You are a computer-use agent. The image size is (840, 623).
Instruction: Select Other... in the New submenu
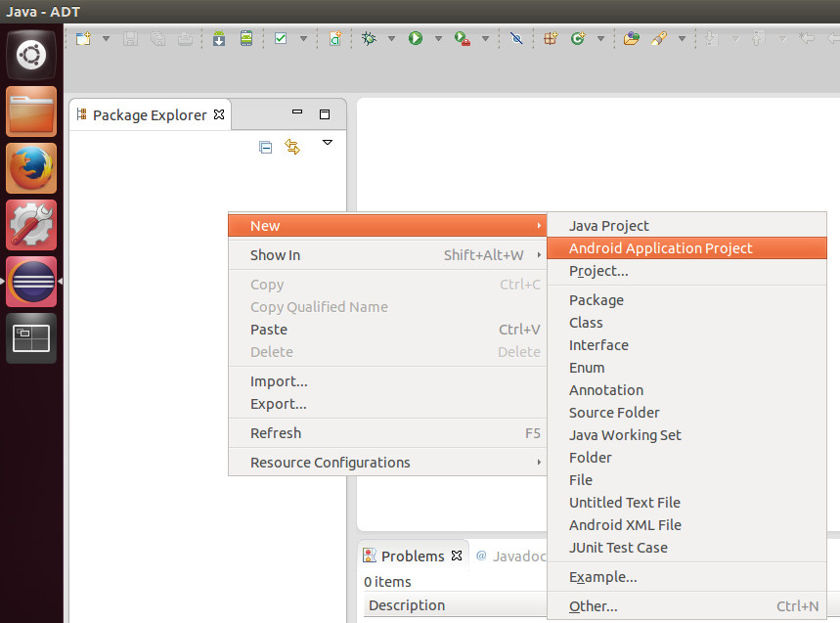pyautogui.click(x=686, y=606)
